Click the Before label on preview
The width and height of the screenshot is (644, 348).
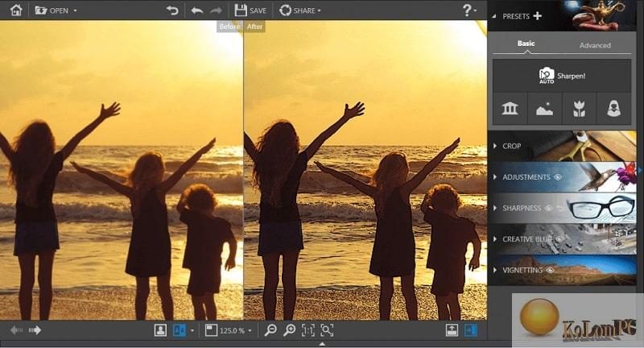229,27
